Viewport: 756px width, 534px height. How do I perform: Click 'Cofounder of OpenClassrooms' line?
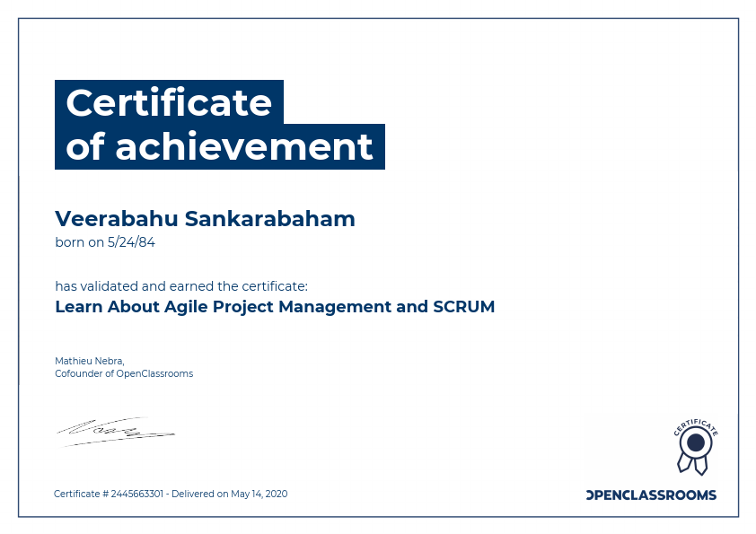124,373
